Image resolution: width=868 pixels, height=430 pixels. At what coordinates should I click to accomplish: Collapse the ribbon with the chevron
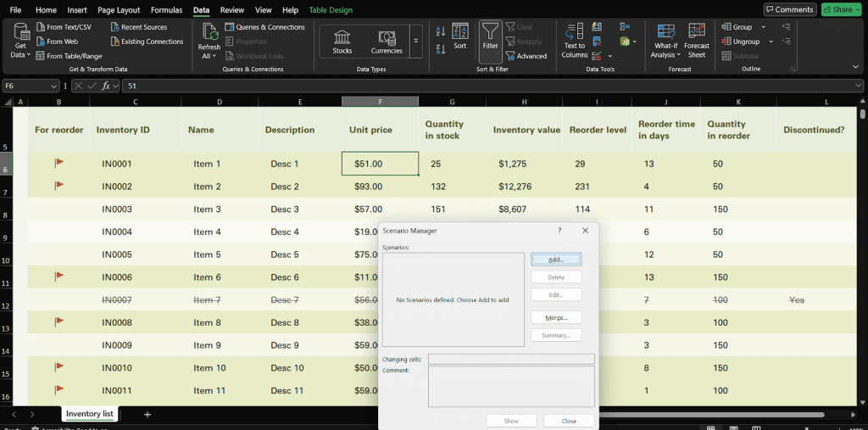pos(856,66)
